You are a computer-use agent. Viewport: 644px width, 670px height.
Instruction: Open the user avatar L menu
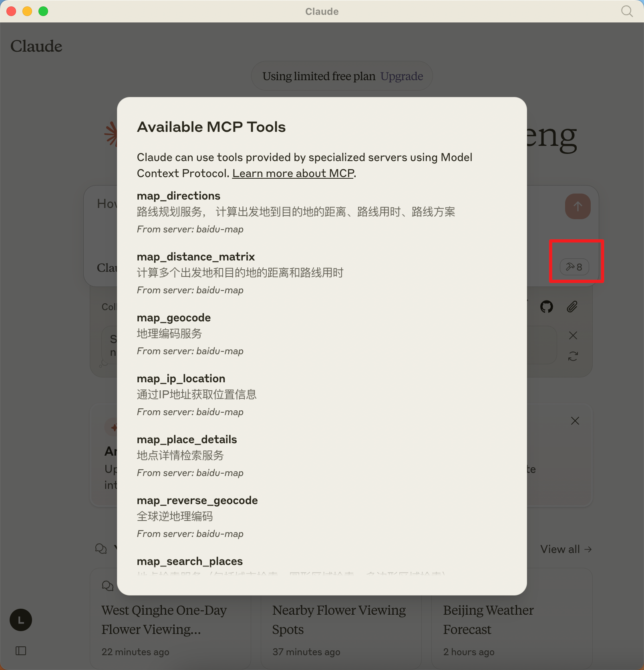tap(21, 620)
